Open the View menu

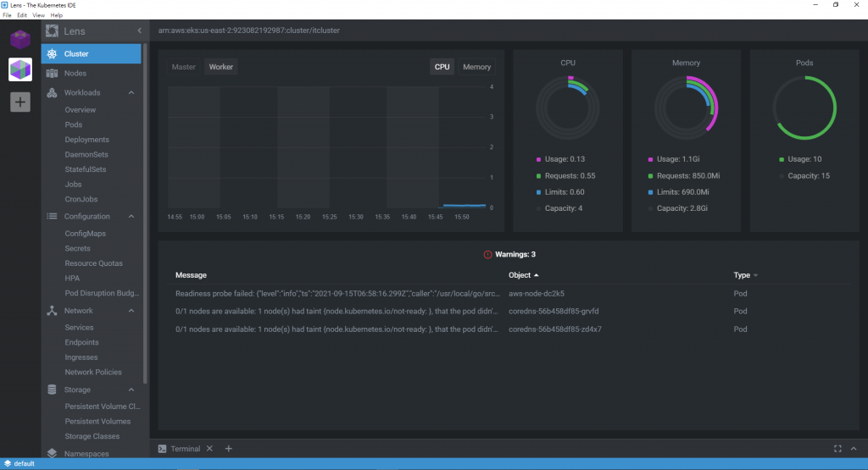tap(38, 15)
